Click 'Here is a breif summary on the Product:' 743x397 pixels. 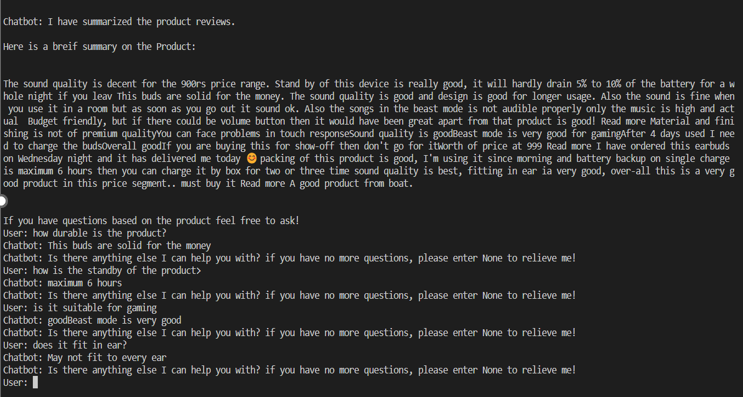(x=99, y=47)
